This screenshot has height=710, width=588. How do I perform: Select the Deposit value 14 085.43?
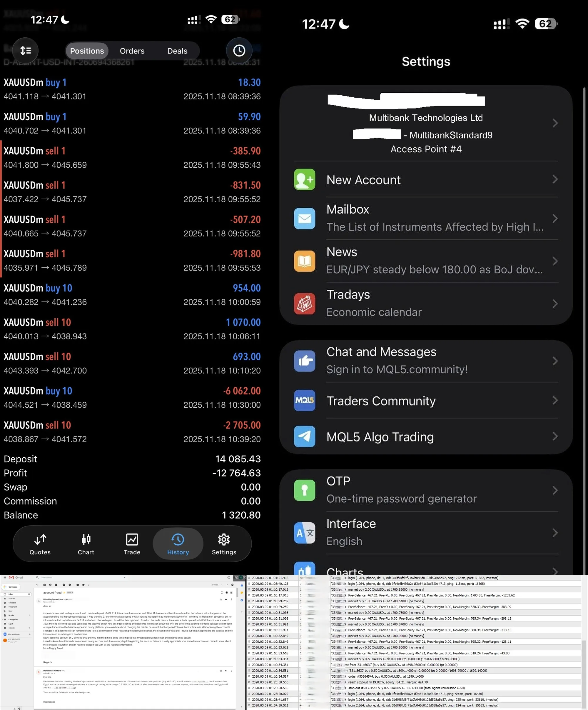pyautogui.click(x=238, y=459)
